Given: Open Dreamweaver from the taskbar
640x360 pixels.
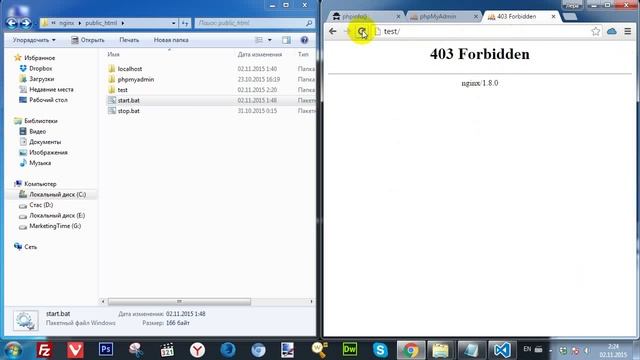Looking at the screenshot, I should pyautogui.click(x=350, y=350).
